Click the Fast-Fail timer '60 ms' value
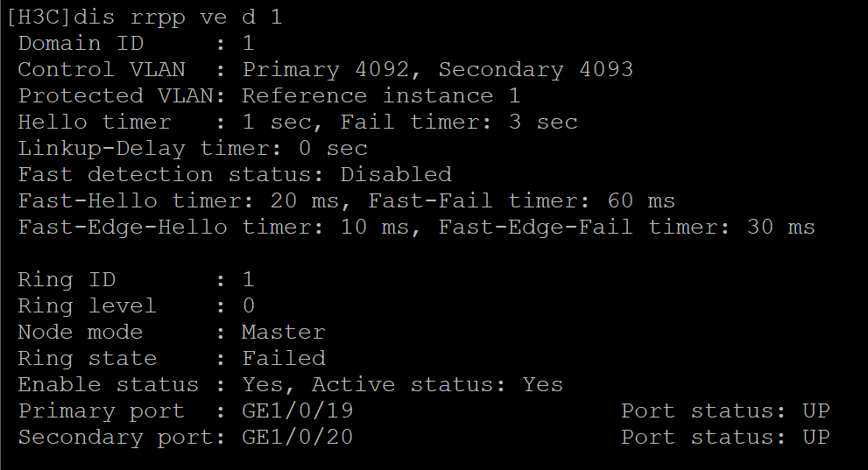 click(x=641, y=200)
